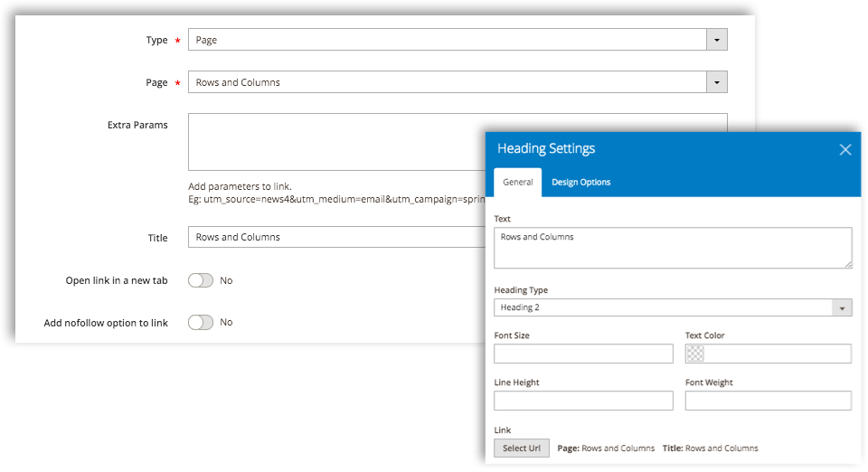Switch to the Design Options tab
The height and width of the screenshot is (472, 868).
coord(580,182)
